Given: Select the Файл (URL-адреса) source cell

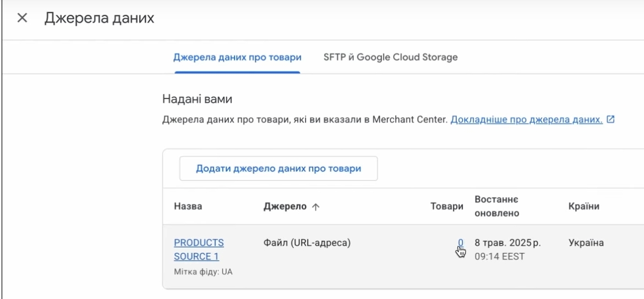Looking at the screenshot, I should 307,242.
